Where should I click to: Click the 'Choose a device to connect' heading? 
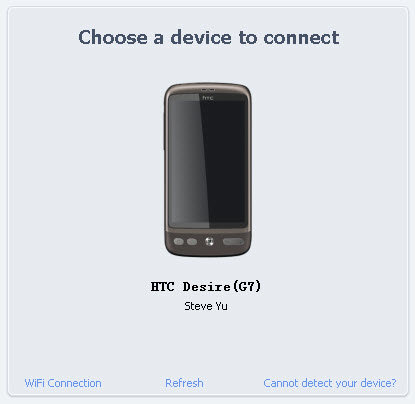(x=209, y=37)
